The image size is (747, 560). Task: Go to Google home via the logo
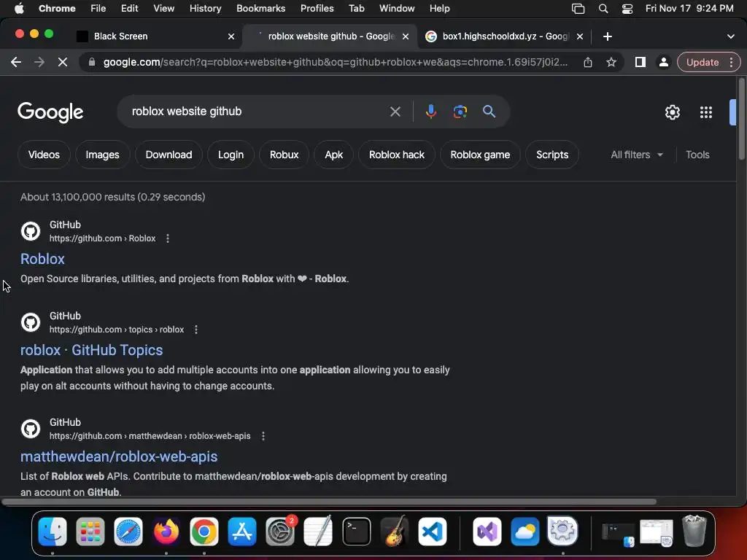pyautogui.click(x=50, y=112)
